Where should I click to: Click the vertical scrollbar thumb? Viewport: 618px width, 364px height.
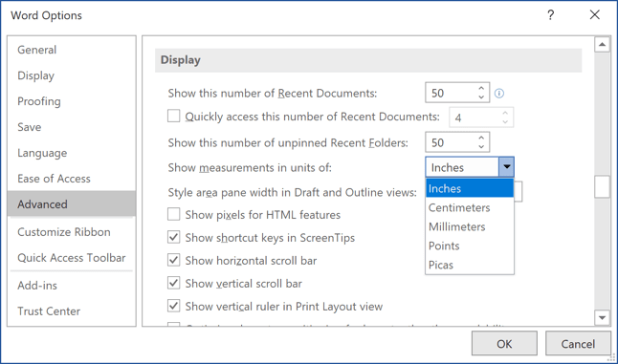(602, 186)
